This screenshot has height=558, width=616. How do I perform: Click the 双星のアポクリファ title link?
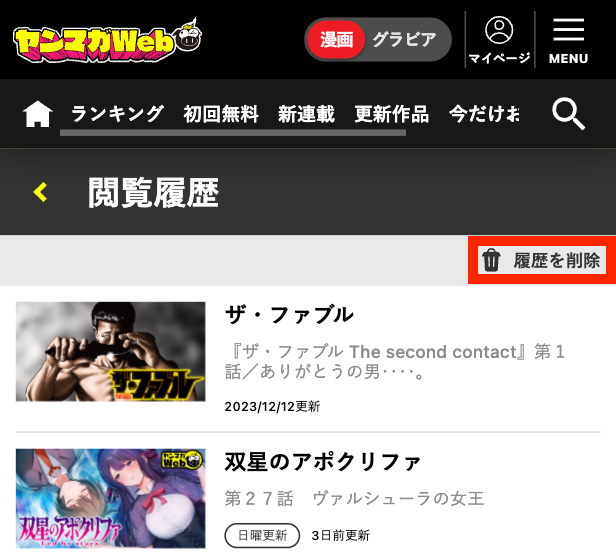click(x=323, y=462)
